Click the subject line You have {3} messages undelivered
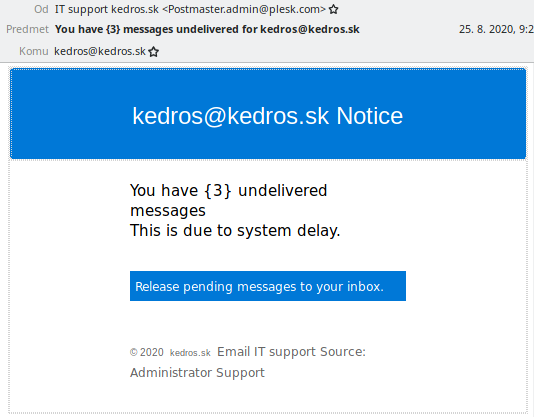Image resolution: width=534 pixels, height=417 pixels. [x=207, y=29]
